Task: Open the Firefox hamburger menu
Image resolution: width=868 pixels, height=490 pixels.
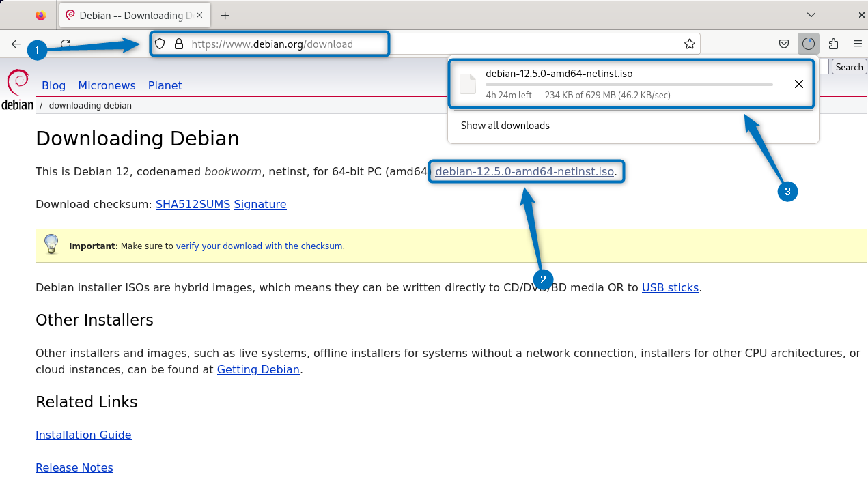Action: click(x=858, y=44)
